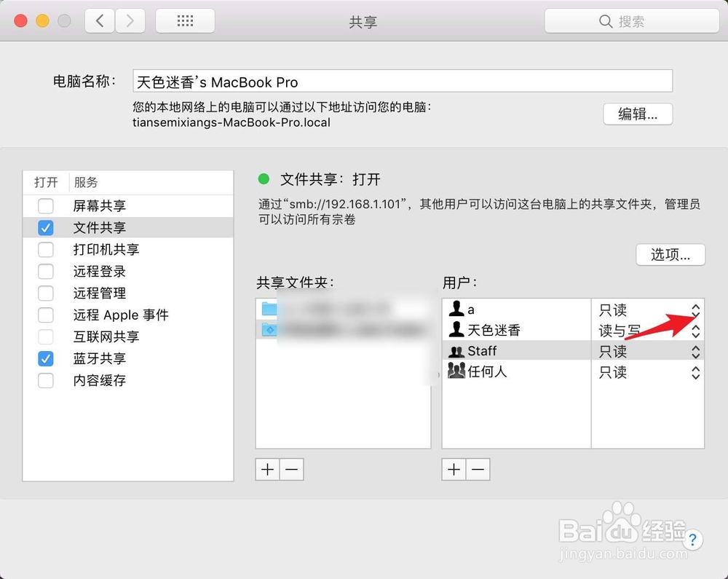Enable 互联网共享 service
Viewport: 728px width, 579px height.
point(45,336)
